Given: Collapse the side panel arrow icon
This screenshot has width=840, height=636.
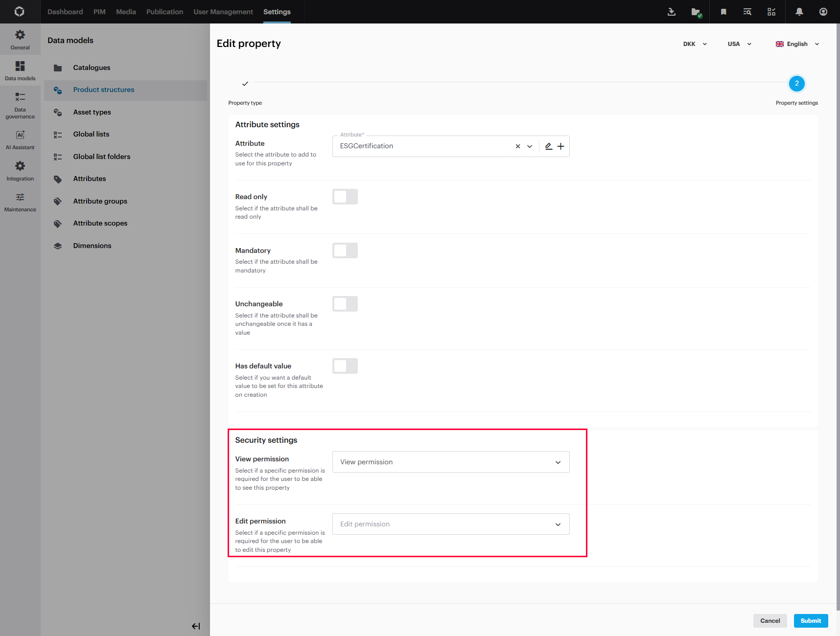Looking at the screenshot, I should tap(196, 626).
